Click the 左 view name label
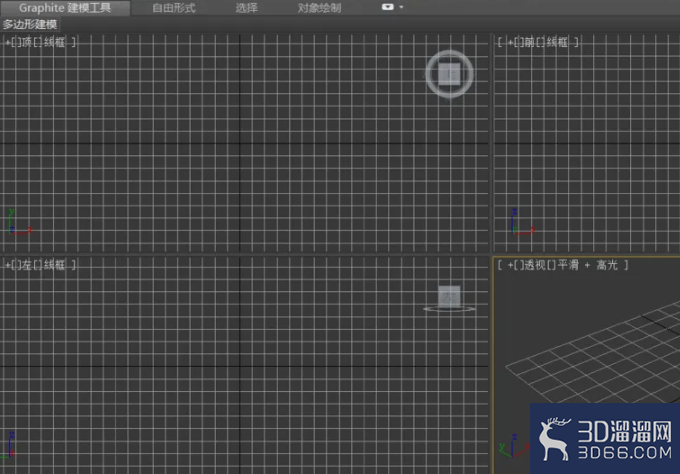680x474 pixels. tap(27, 265)
